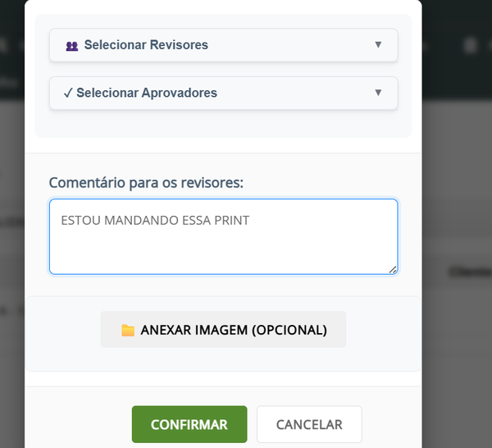Click the word MANDANDO inside the comment
492x448 pixels.
(x=140, y=221)
